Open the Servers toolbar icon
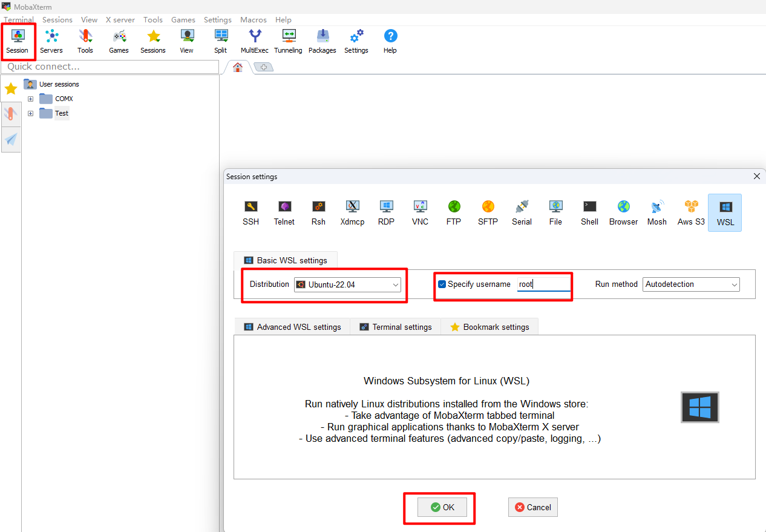The width and height of the screenshot is (766, 532). click(x=51, y=41)
